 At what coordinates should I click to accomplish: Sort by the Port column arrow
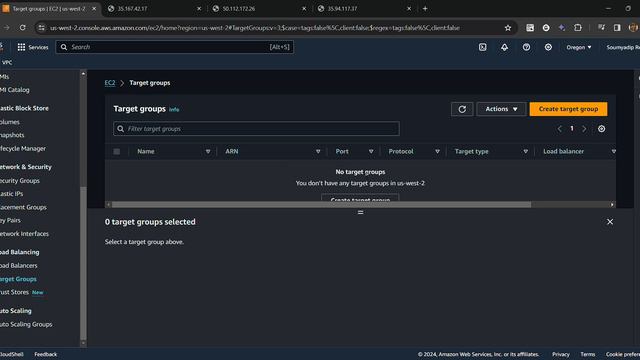tap(371, 151)
